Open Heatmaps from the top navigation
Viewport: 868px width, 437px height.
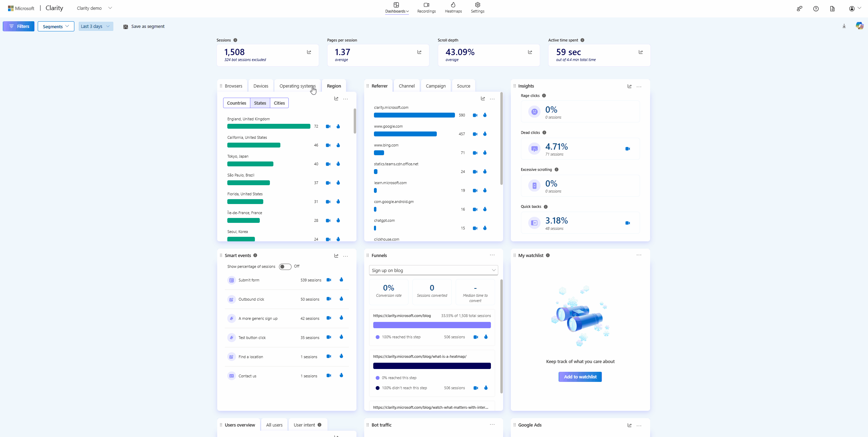coord(453,8)
